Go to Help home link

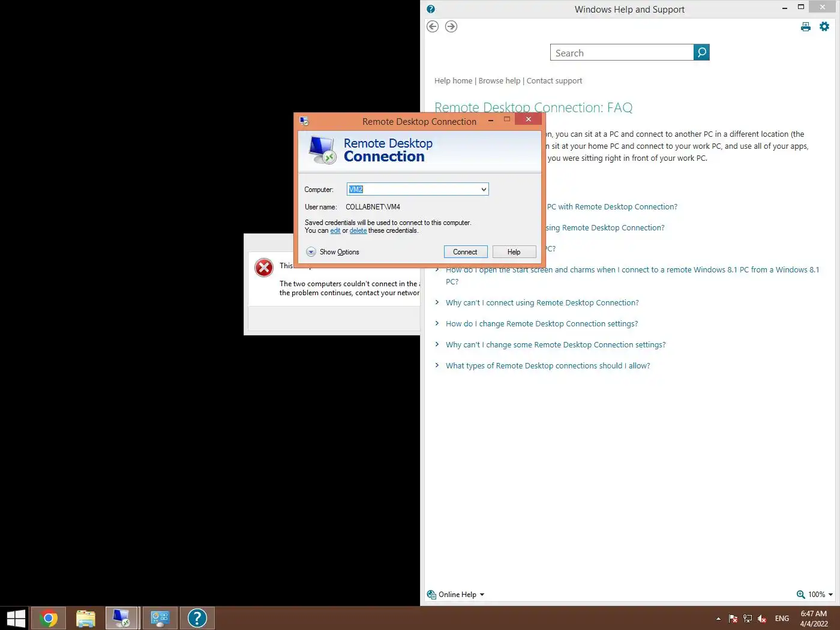point(454,81)
